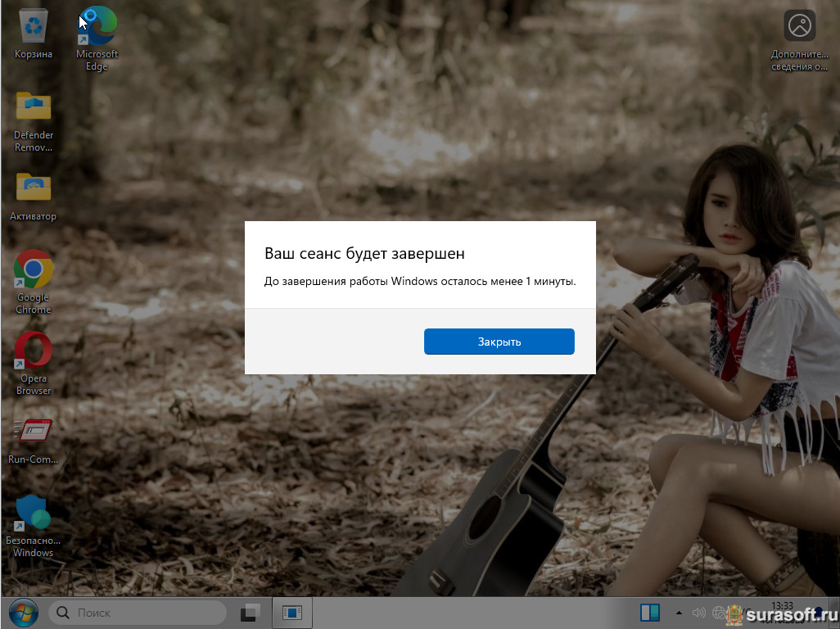Select the running app in the taskbar
The height and width of the screenshot is (629, 840).
[291, 613]
